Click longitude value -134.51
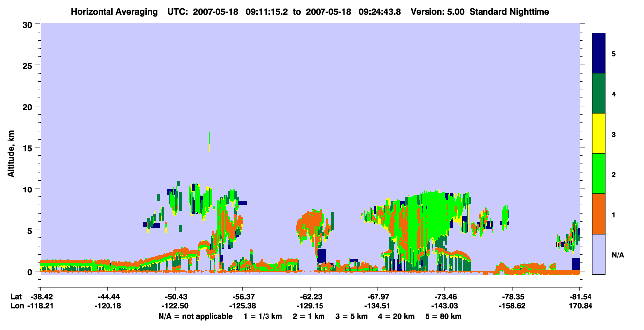The image size is (644, 330). (x=377, y=306)
